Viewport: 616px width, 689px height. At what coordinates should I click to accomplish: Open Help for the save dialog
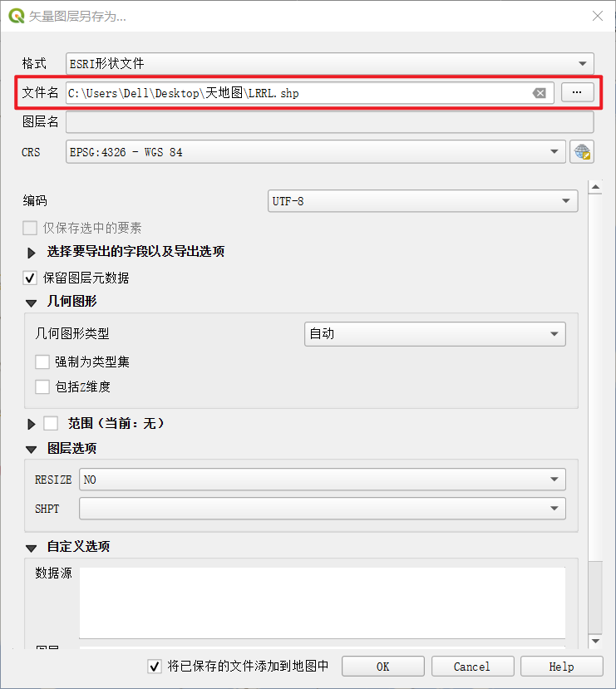click(561, 667)
